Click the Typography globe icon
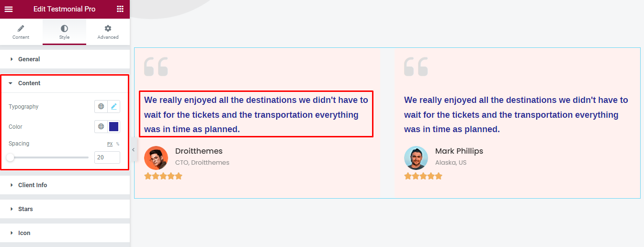Screen dimensions: 644x247 101,107
